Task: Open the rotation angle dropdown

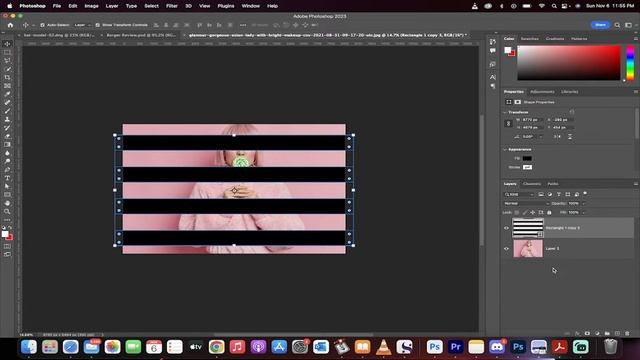Action: (541, 136)
